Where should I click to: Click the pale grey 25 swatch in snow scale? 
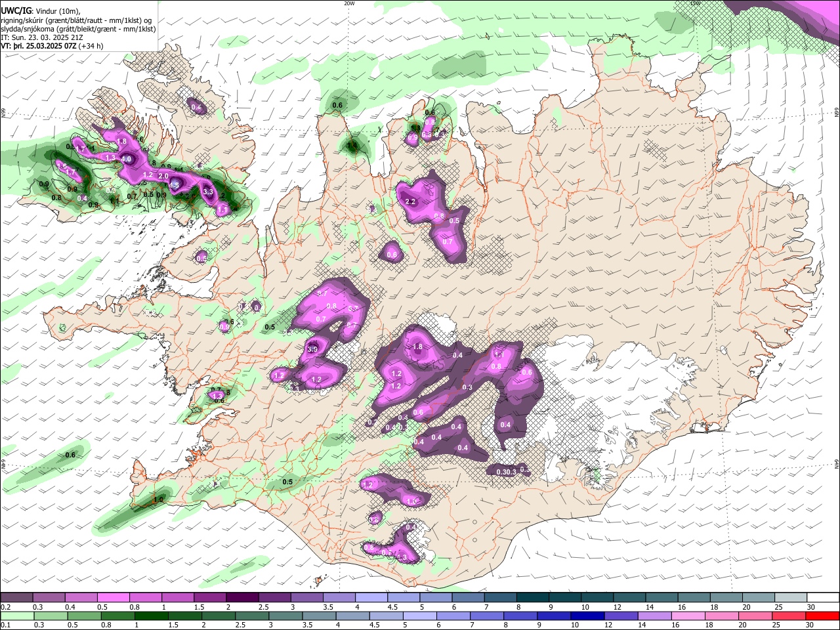coord(789,598)
